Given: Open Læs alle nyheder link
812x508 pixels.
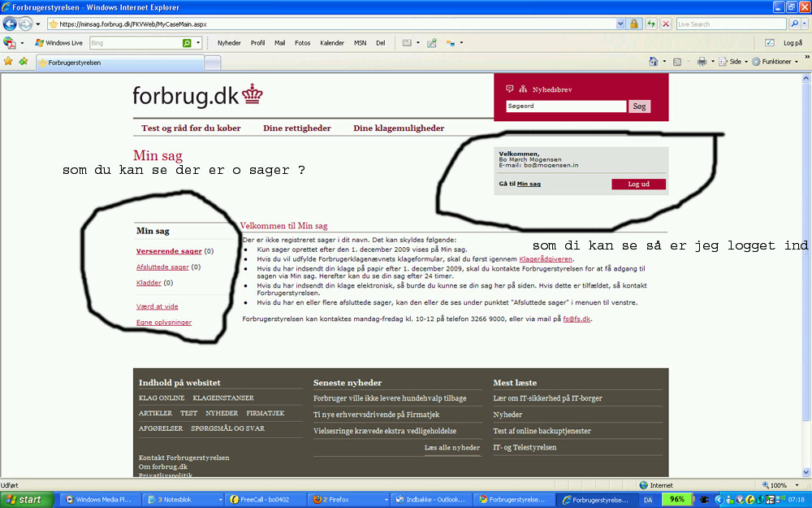Looking at the screenshot, I should (452, 447).
